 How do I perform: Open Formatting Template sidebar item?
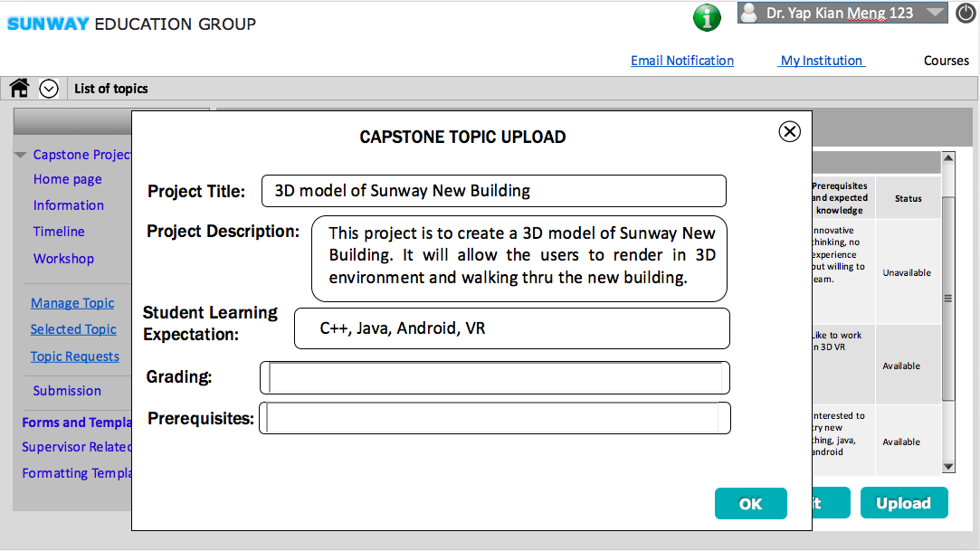[77, 473]
